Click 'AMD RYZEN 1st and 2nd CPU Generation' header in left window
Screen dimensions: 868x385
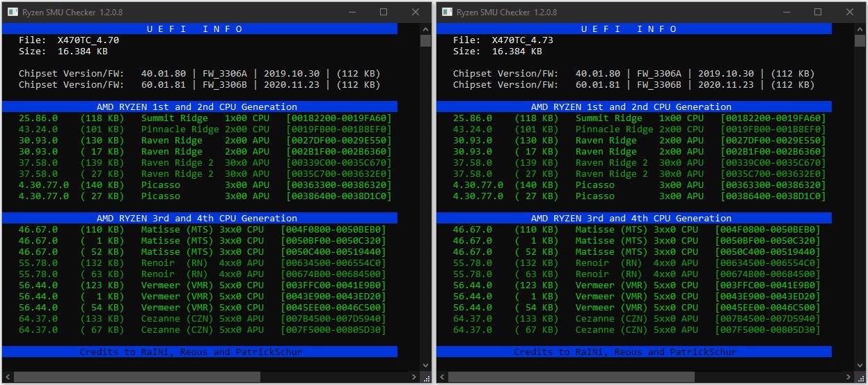pos(200,107)
